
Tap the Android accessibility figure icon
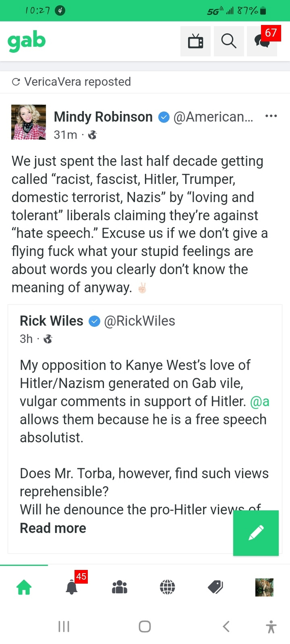coord(271,626)
